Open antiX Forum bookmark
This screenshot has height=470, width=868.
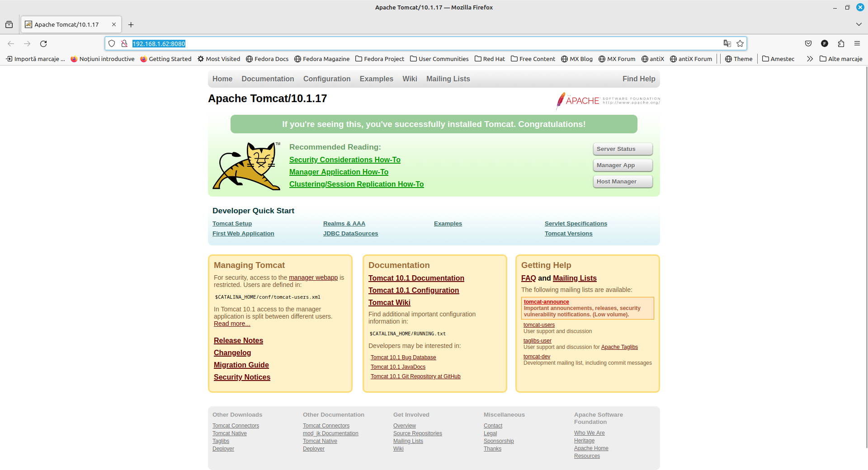[x=691, y=59]
